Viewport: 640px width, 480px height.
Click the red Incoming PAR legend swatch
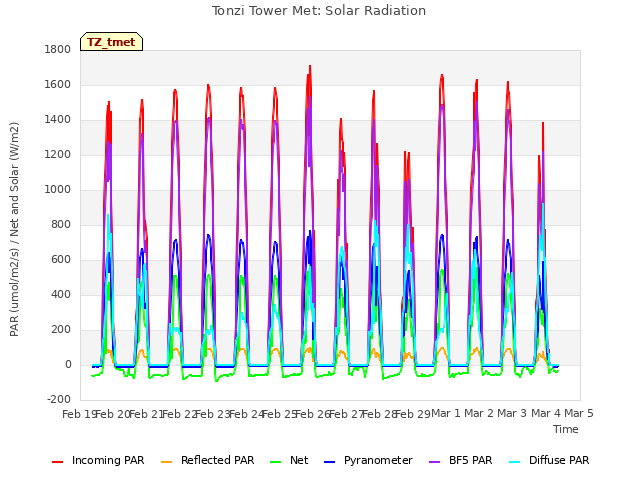(x=58, y=462)
